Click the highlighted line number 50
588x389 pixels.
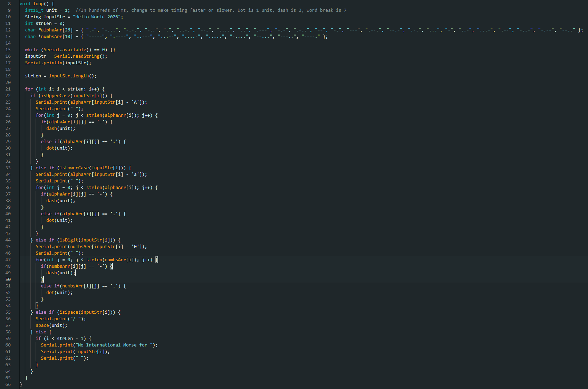point(8,279)
